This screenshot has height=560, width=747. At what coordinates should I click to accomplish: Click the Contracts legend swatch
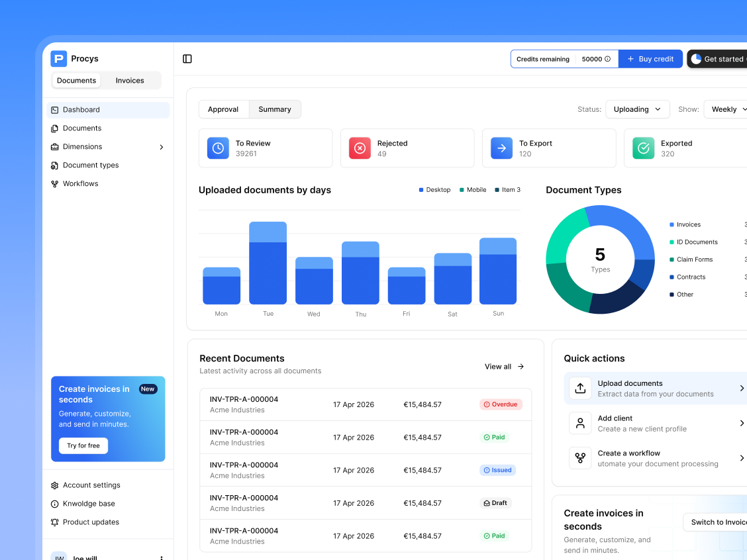tap(672, 277)
